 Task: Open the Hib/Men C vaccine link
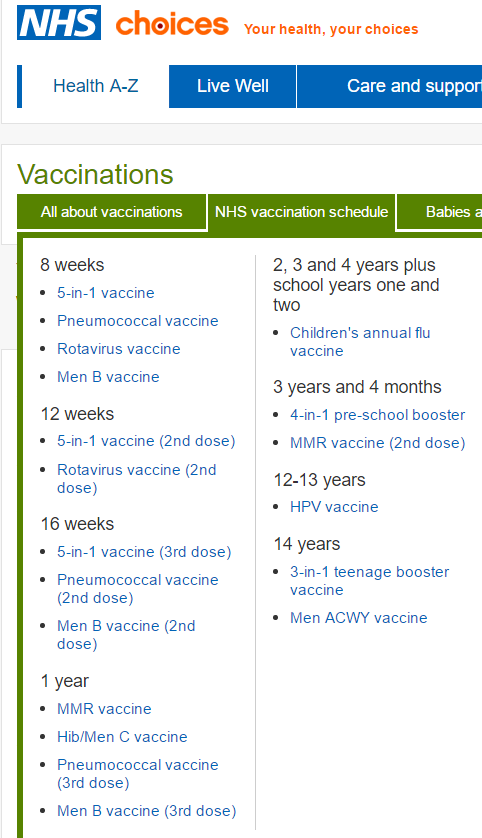pos(122,737)
